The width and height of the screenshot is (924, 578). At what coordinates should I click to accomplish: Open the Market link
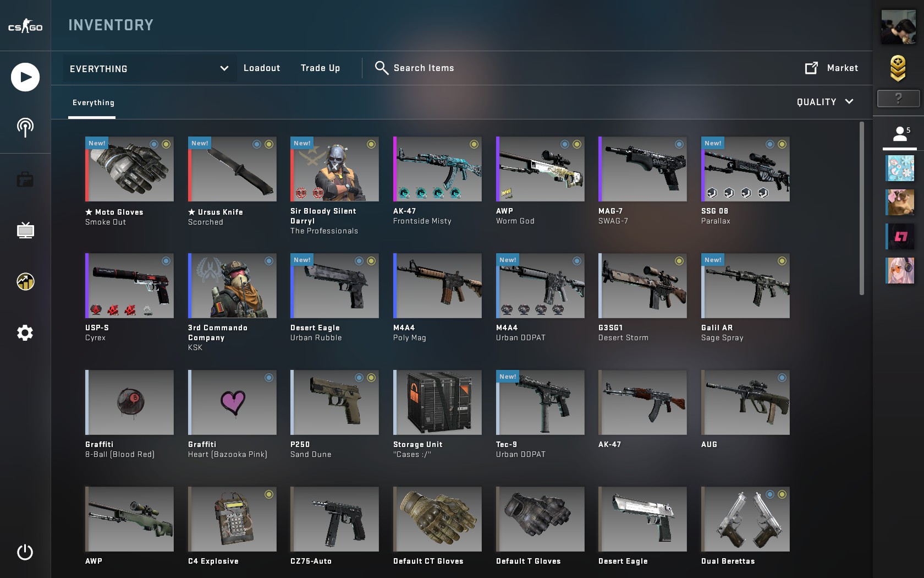click(x=843, y=68)
